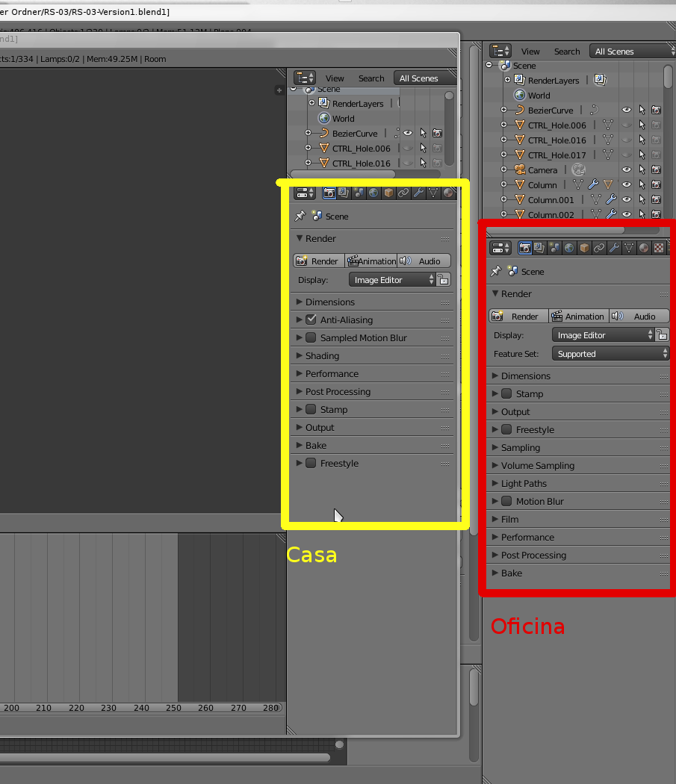Screen dimensions: 676x784
Task: Enable Freestyle checkbox in back window
Action: [x=506, y=429]
